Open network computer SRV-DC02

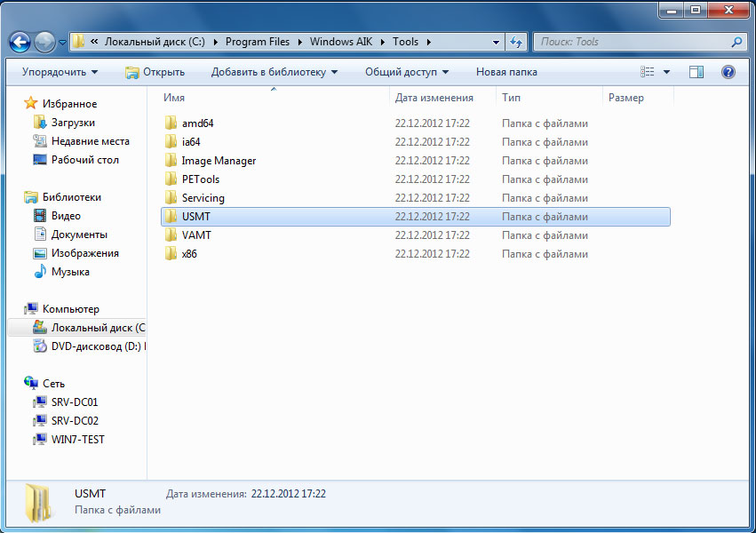point(75,421)
